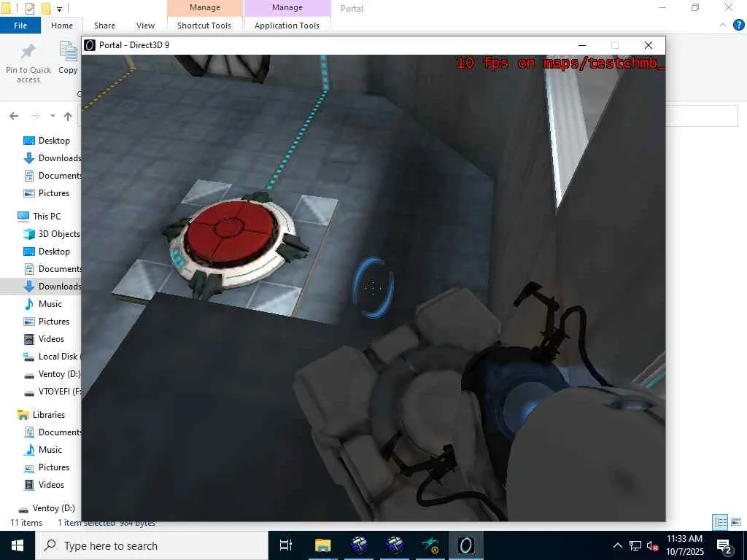
Task: Open the File menu in File Explorer
Action: coord(20,26)
